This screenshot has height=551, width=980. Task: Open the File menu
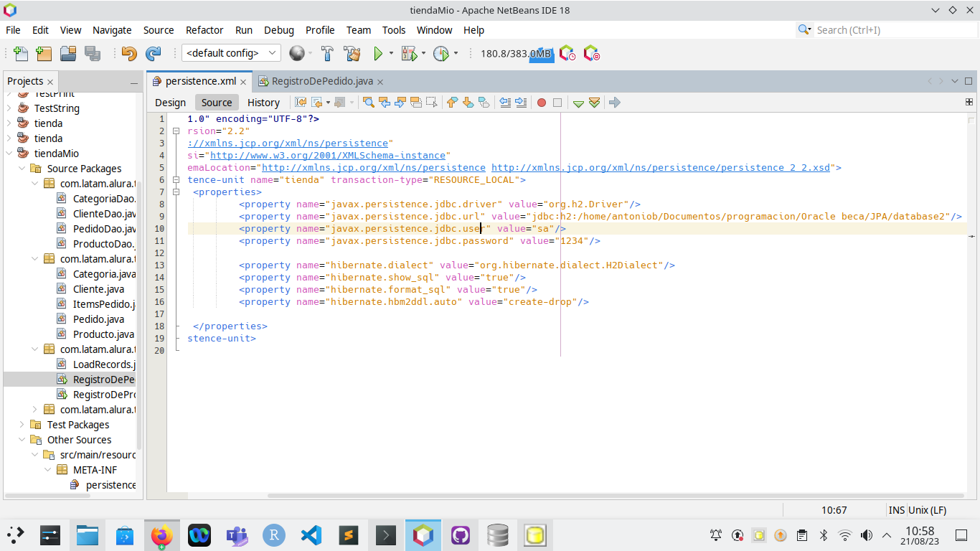click(13, 30)
